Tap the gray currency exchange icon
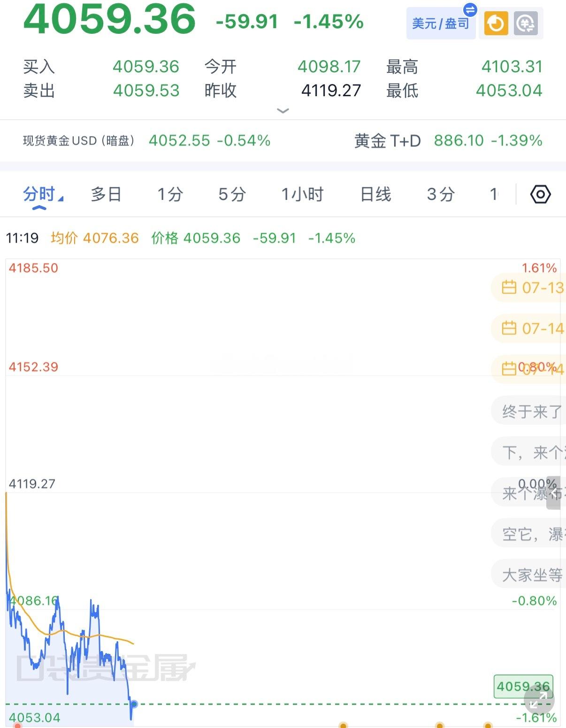 [526, 23]
